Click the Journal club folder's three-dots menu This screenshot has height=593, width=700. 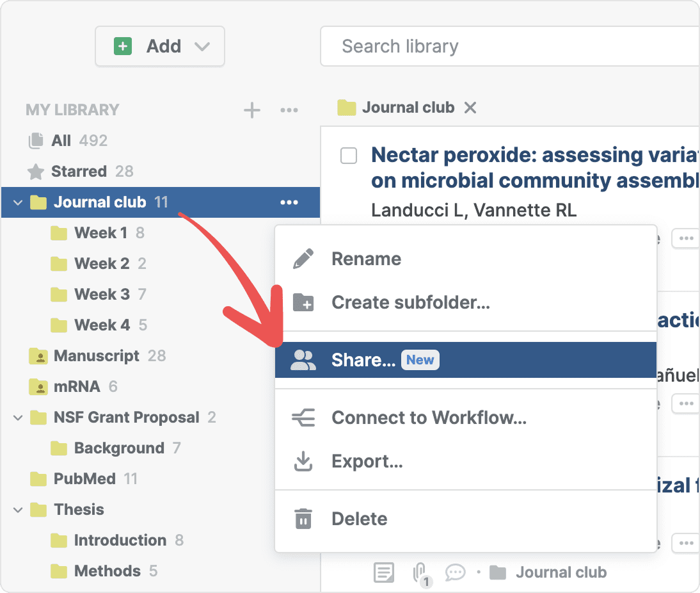tap(289, 202)
